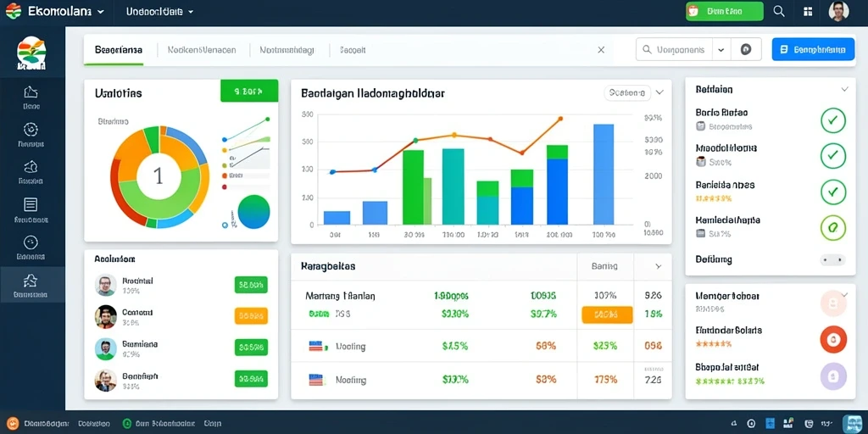
Task: Toggle the third green checkmark circle
Action: [833, 192]
